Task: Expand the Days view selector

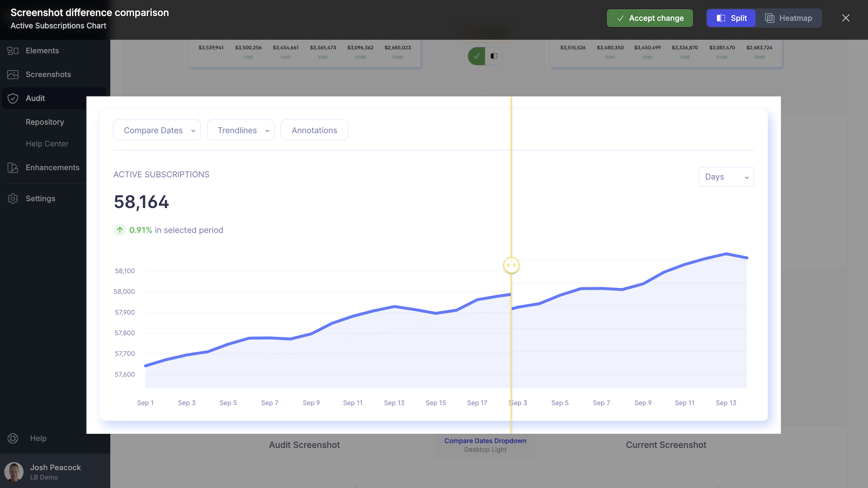Action: (726, 177)
